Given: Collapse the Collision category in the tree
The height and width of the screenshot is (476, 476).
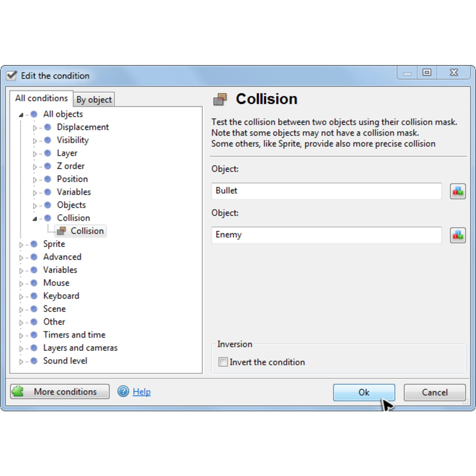Looking at the screenshot, I should 34,218.
